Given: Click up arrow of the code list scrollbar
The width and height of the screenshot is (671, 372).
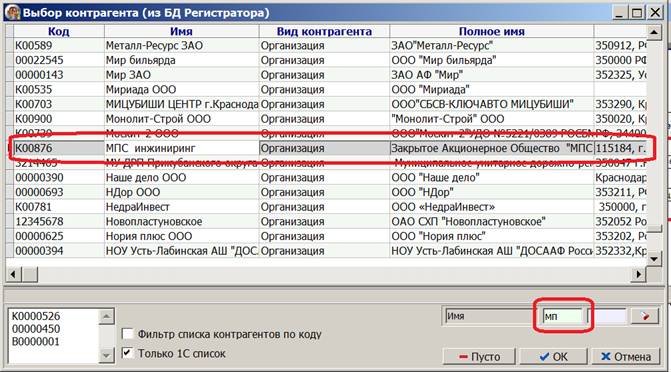Looking at the screenshot, I should coord(106,316).
